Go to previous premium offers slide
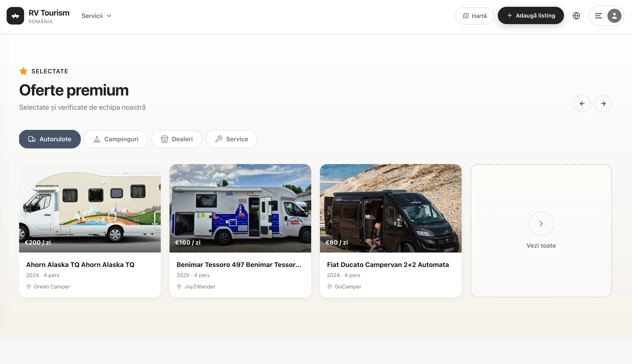The width and height of the screenshot is (632, 364). 582,104
